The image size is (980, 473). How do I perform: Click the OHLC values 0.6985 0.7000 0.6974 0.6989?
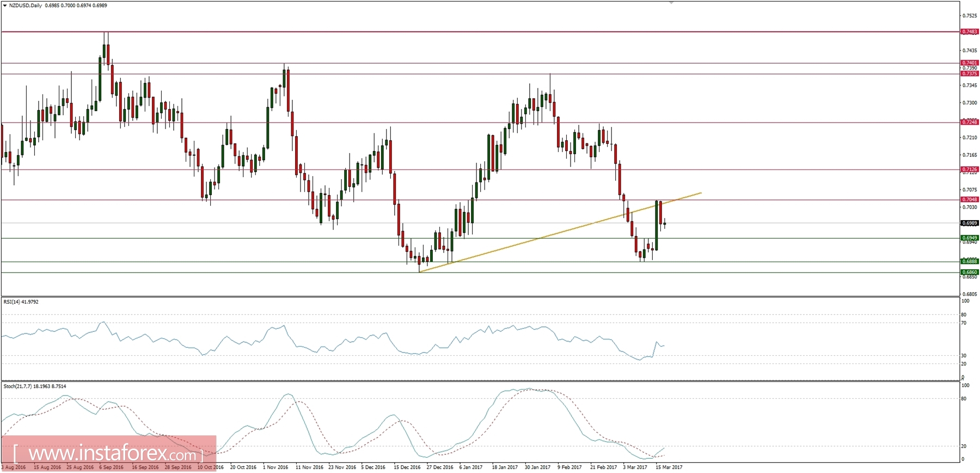click(76, 5)
